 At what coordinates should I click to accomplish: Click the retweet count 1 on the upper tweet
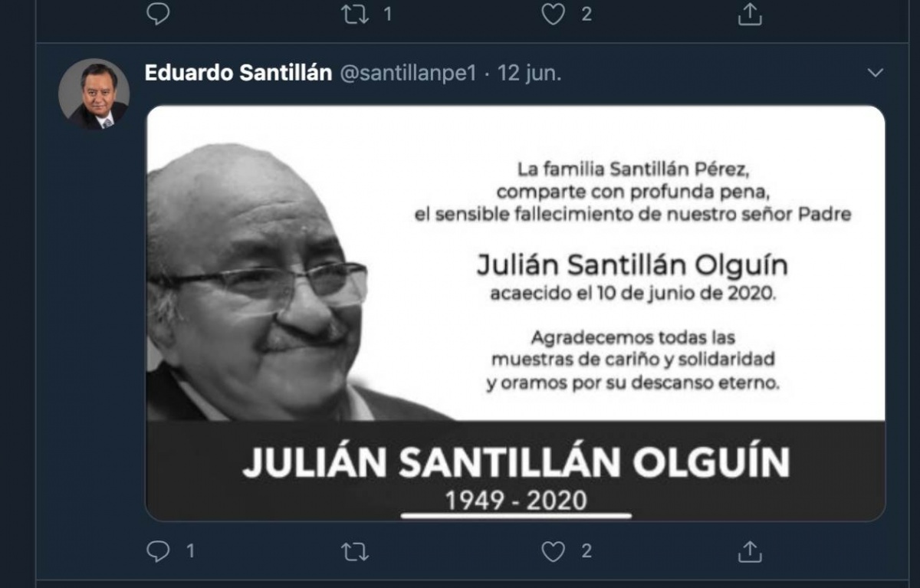click(388, 14)
